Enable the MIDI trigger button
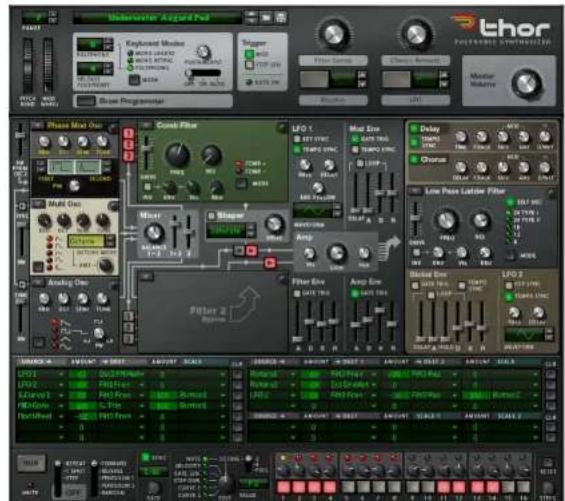This screenshot has width=565, height=501. [249, 54]
